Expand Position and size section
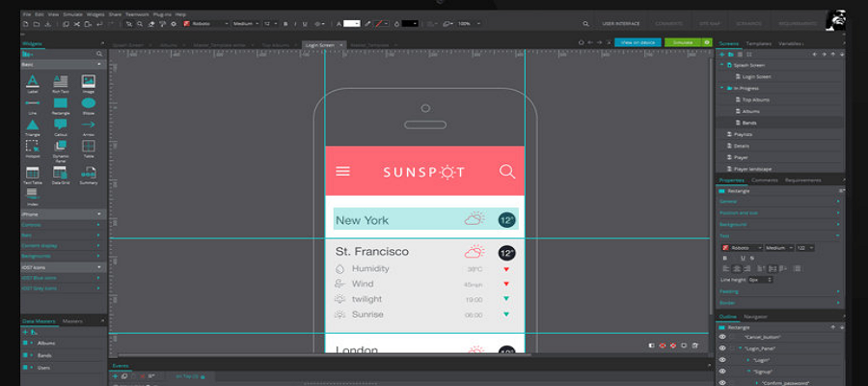Screen dimensions: 868x386 779,213
